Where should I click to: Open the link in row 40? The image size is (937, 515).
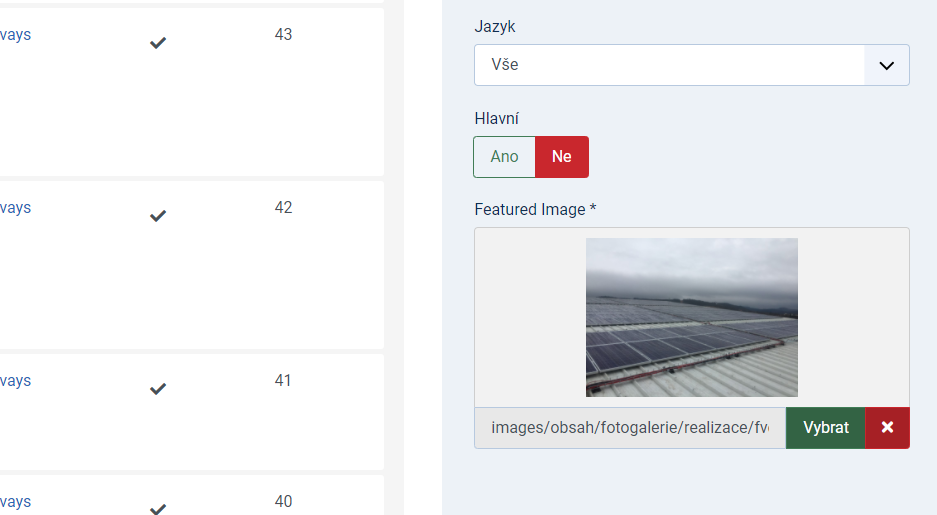[16, 502]
